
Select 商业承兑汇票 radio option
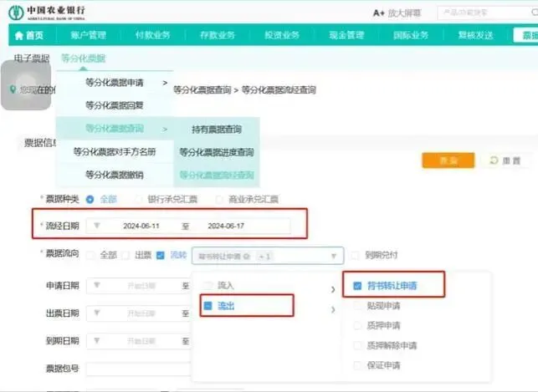219,199
